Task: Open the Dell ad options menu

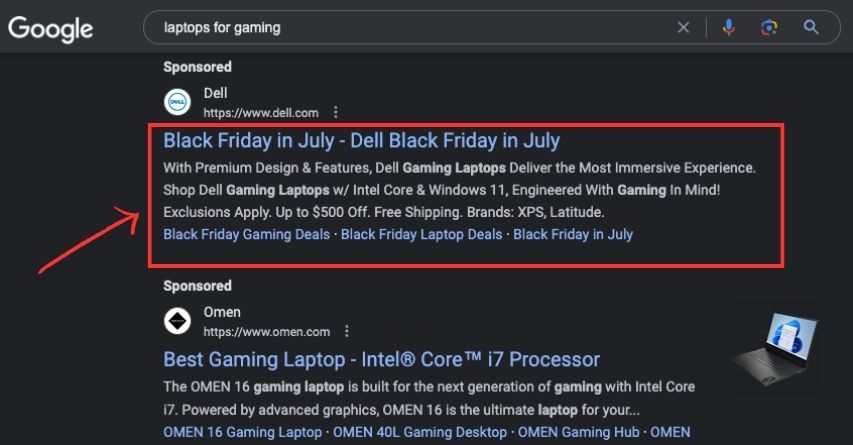Action: 336,112
